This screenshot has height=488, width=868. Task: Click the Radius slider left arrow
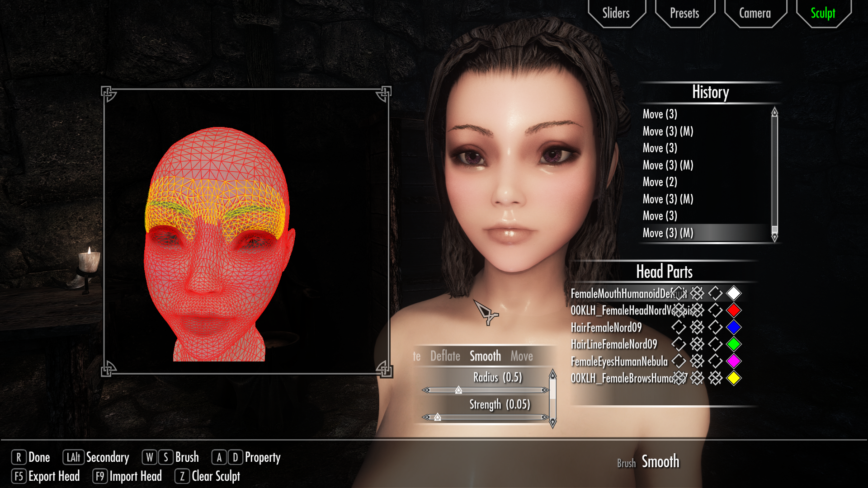tap(426, 390)
